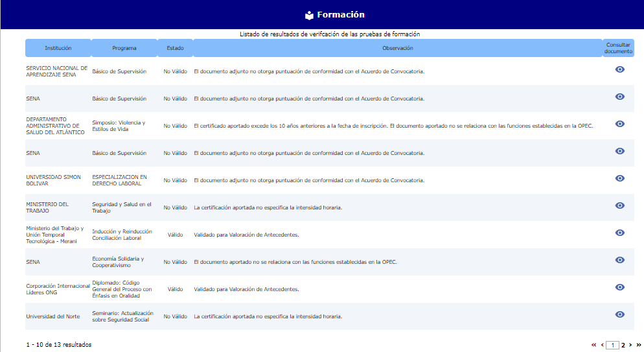Click the current page number field

pos(612,346)
